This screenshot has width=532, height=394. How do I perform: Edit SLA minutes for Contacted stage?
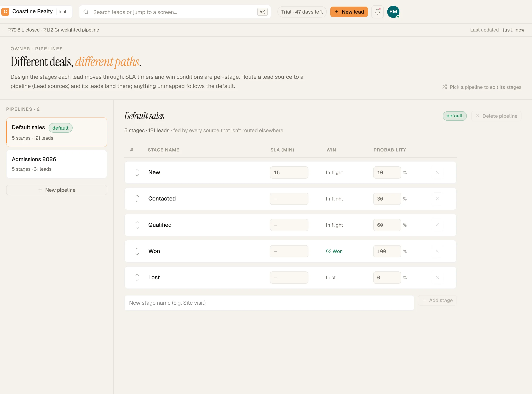click(x=289, y=199)
